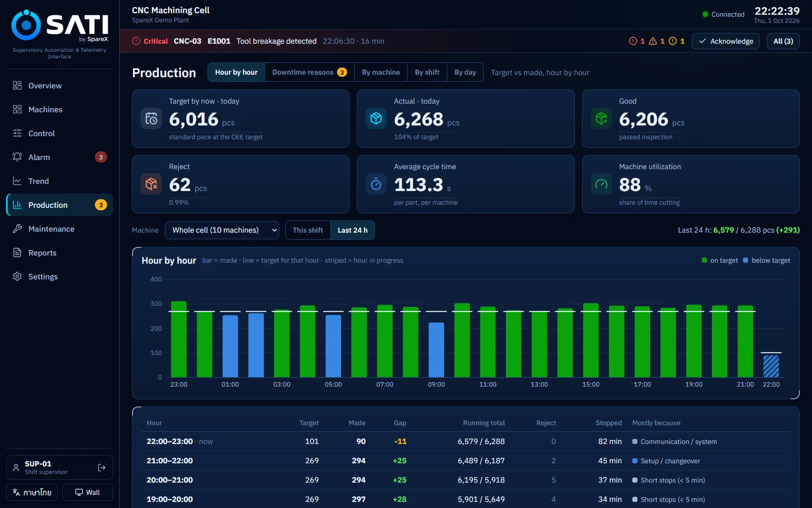
Task: Switch language with the ภาษาไทย button
Action: [32, 492]
